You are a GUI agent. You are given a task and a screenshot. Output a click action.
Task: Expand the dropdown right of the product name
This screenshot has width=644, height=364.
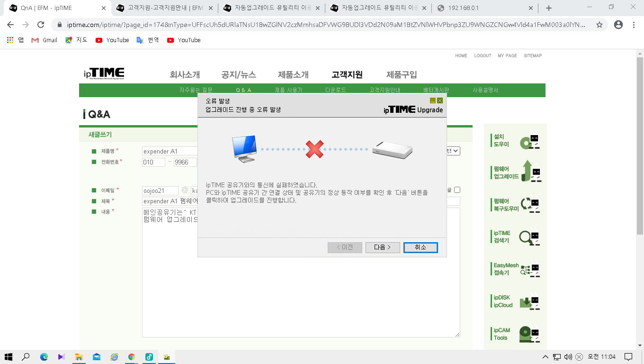coord(453,151)
